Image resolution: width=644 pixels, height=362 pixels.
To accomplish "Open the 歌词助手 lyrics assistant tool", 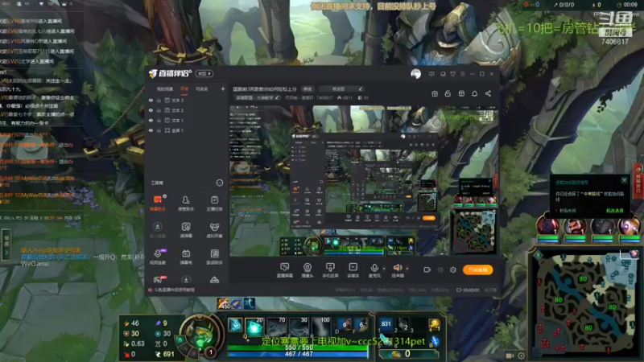I will pyautogui.click(x=214, y=257).
